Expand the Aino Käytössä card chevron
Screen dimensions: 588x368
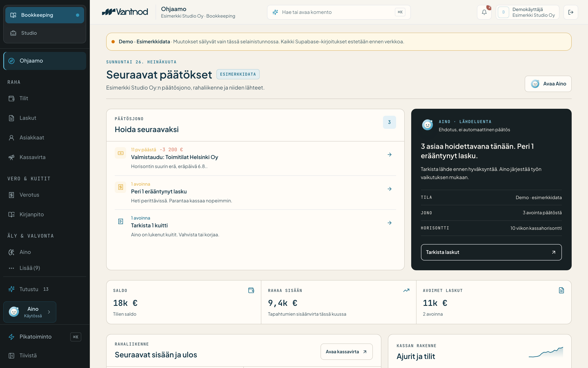[49, 312]
